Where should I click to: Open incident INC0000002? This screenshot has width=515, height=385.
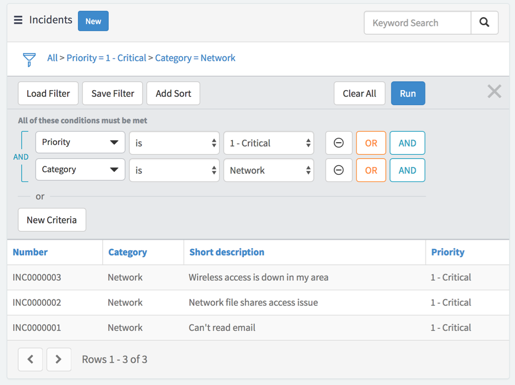[37, 303]
